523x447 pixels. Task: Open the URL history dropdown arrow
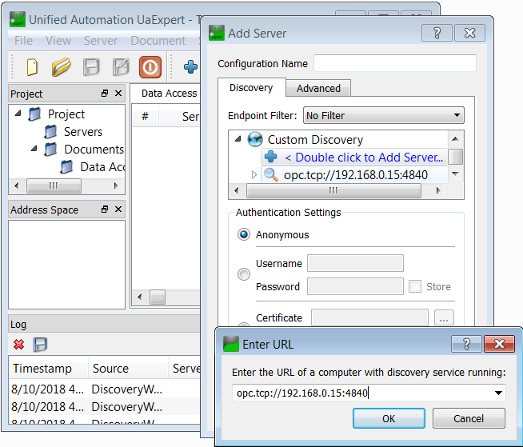pyautogui.click(x=498, y=393)
